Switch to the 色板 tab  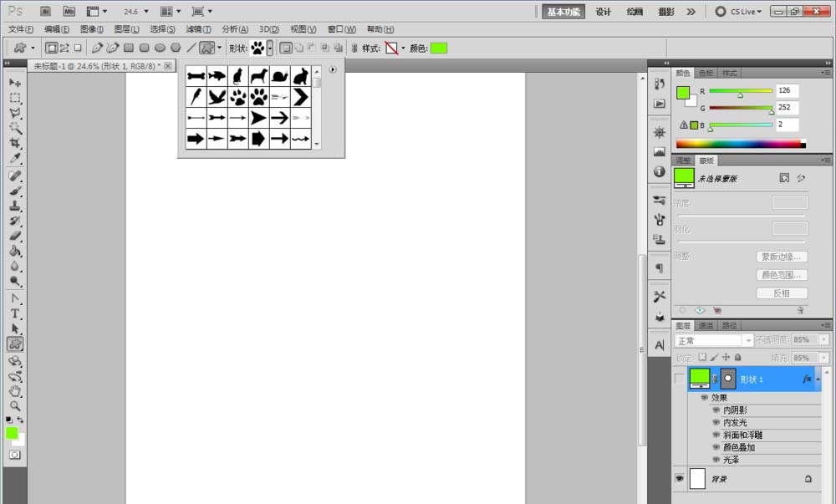pyautogui.click(x=706, y=73)
